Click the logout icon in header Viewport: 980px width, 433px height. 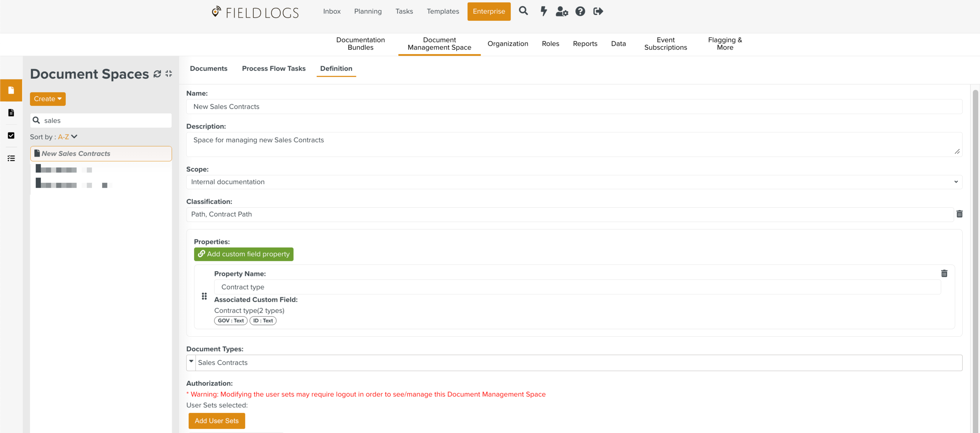598,11
